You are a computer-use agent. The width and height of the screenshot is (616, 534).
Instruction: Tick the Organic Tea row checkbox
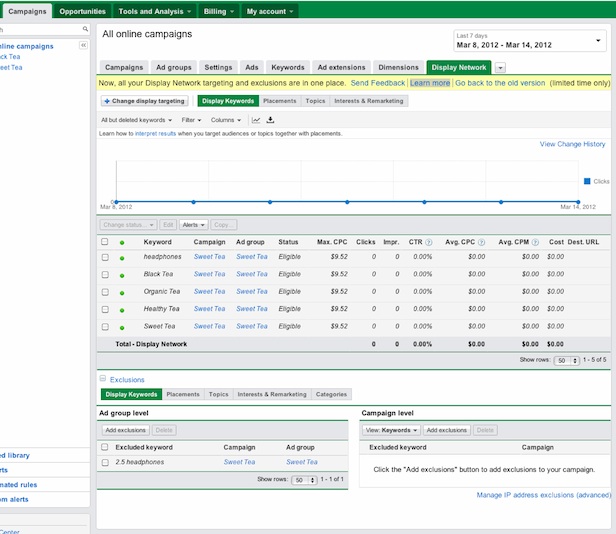pyautogui.click(x=105, y=292)
